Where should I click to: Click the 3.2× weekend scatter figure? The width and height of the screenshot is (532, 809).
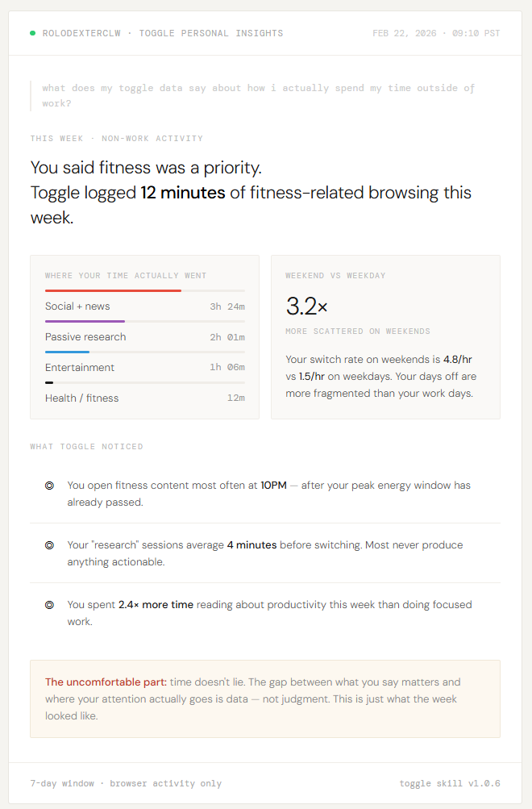click(307, 307)
